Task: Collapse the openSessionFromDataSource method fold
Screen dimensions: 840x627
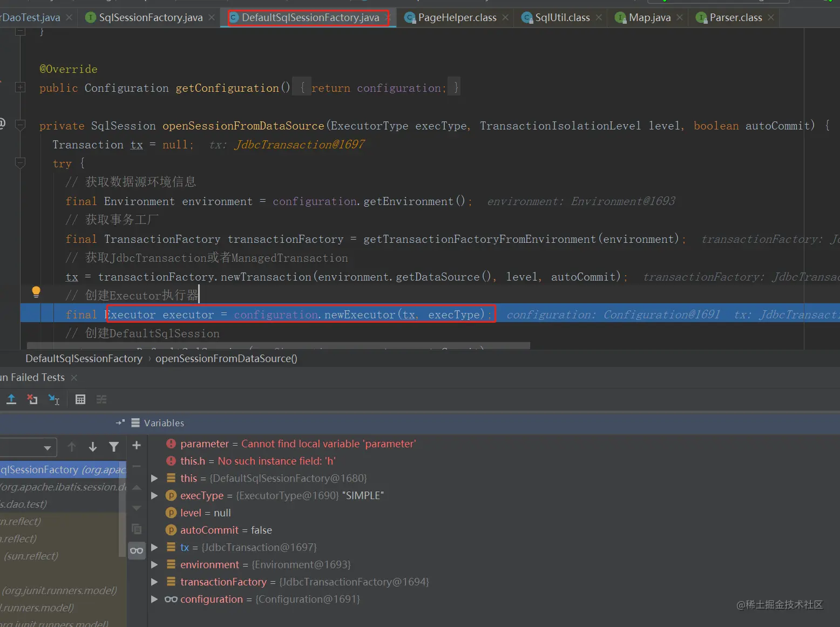Action: 21,125
